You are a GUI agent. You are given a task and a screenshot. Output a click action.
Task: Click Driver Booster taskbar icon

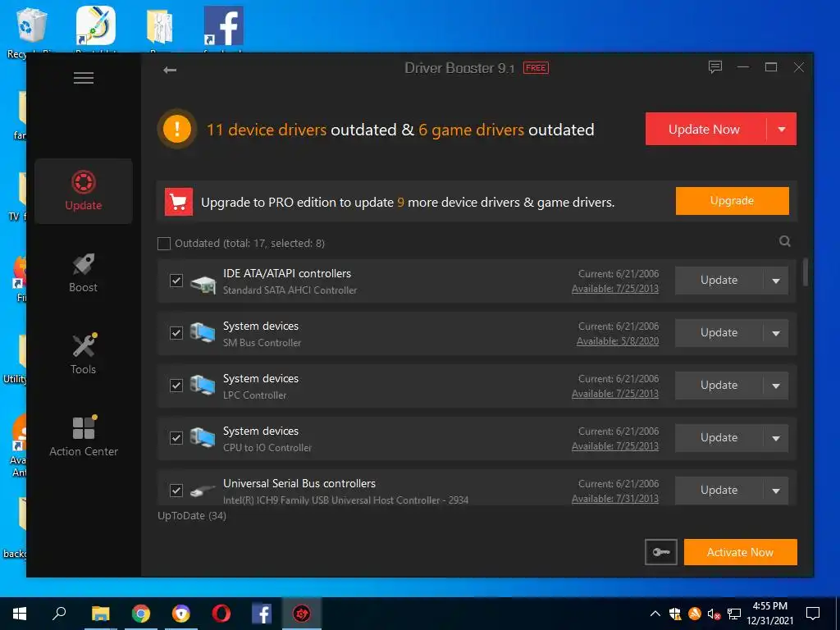[302, 614]
